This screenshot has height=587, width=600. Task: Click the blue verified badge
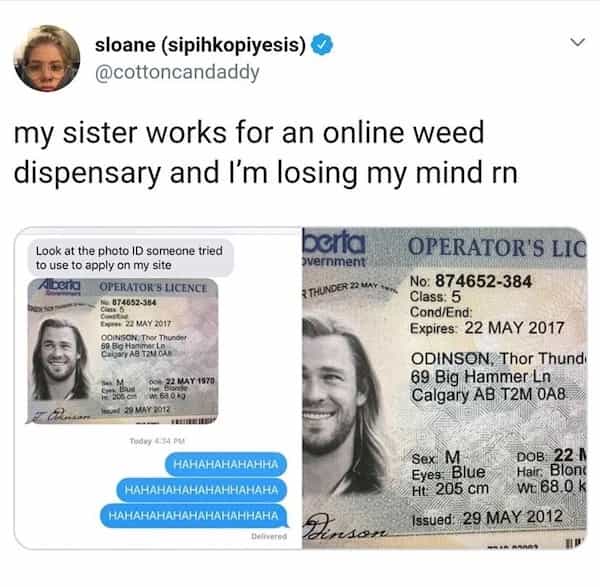(x=322, y=45)
